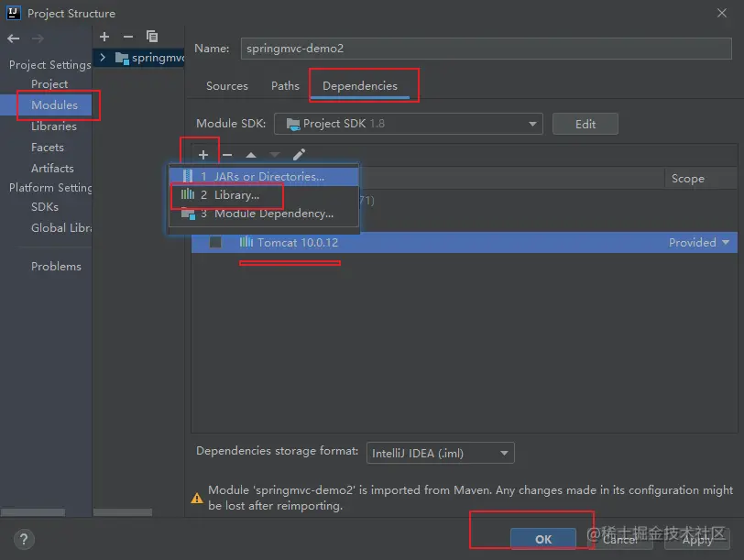Choose Module Dependency... menu item
The image size is (744, 560).
(263, 214)
